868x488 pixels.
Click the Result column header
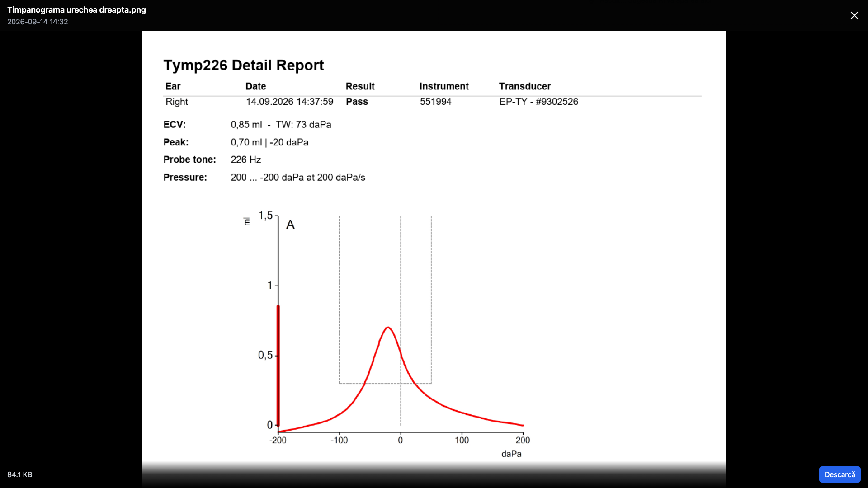point(360,86)
